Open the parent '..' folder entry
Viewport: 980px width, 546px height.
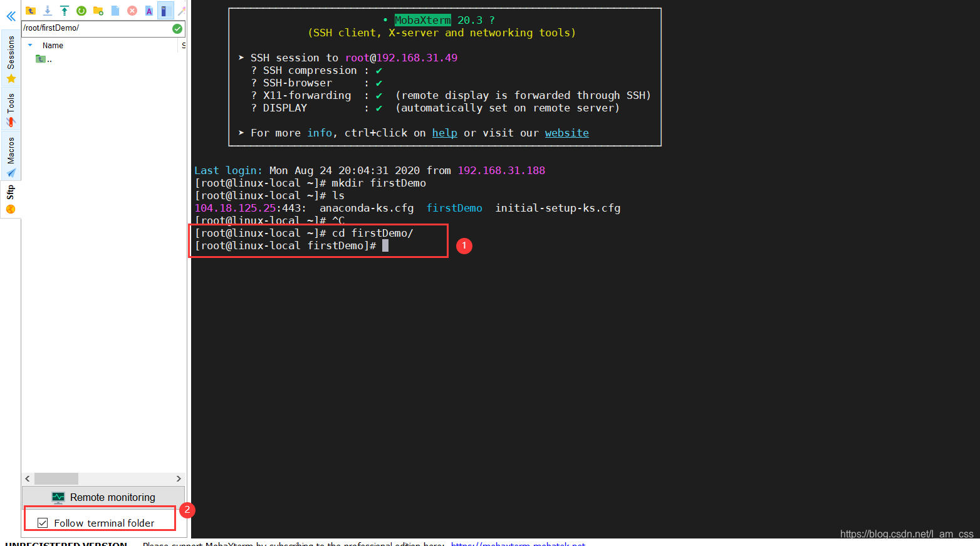(44, 59)
